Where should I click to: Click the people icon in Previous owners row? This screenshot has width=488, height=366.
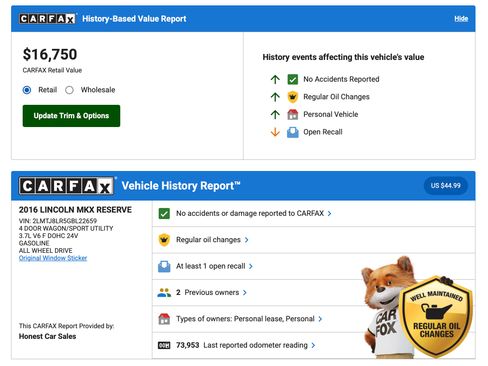coord(164,293)
